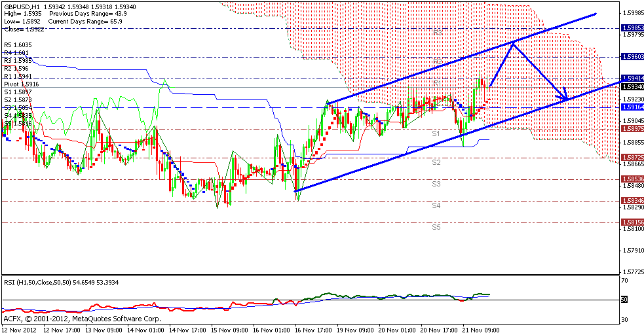Click the dark red 1.58346 price tag

pyautogui.click(x=632, y=200)
